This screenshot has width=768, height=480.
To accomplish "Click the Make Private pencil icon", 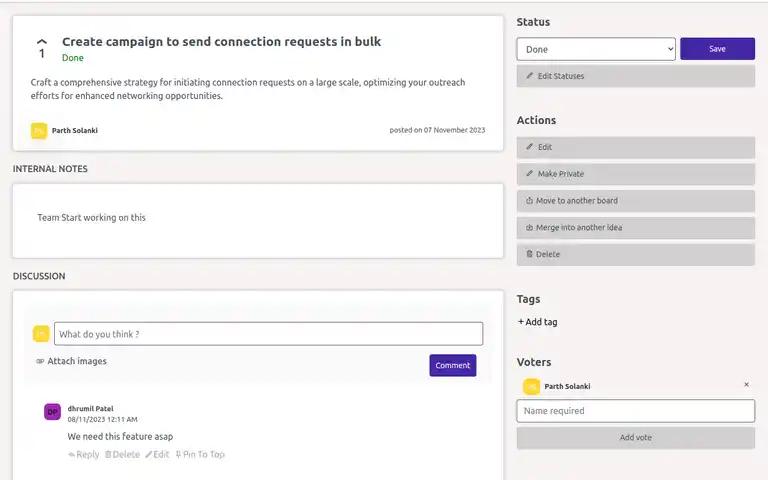I will 529,173.
